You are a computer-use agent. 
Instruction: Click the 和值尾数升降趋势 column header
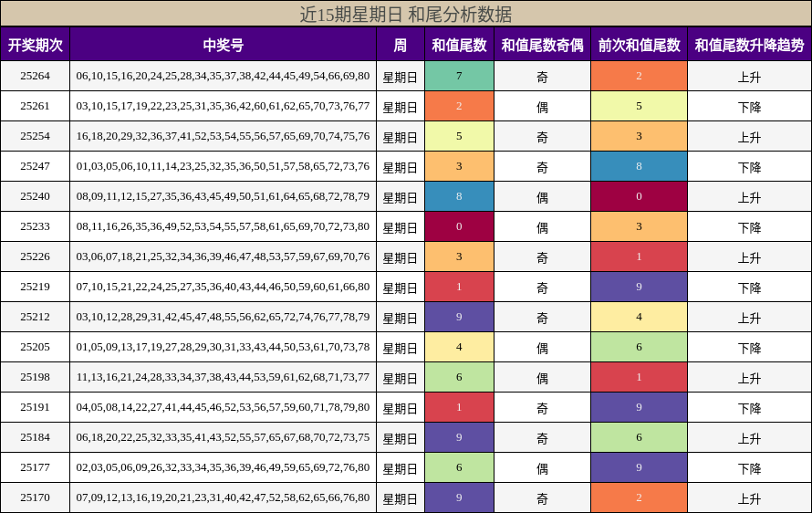tap(749, 45)
